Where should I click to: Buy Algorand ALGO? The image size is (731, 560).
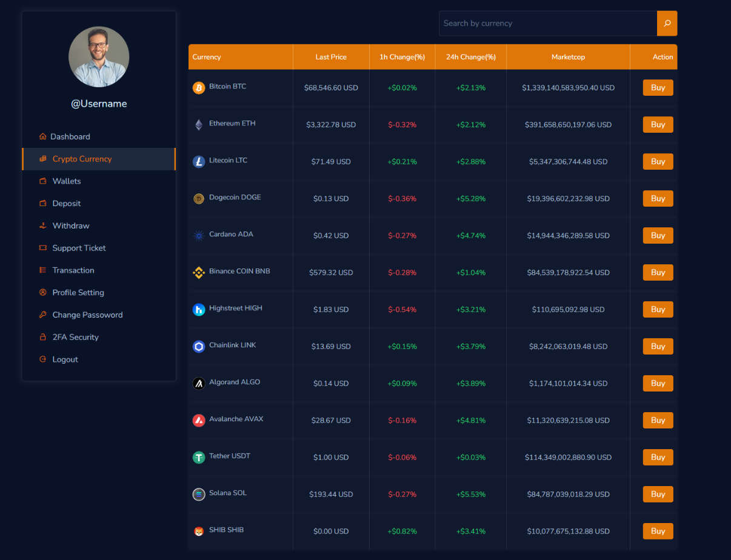(658, 384)
